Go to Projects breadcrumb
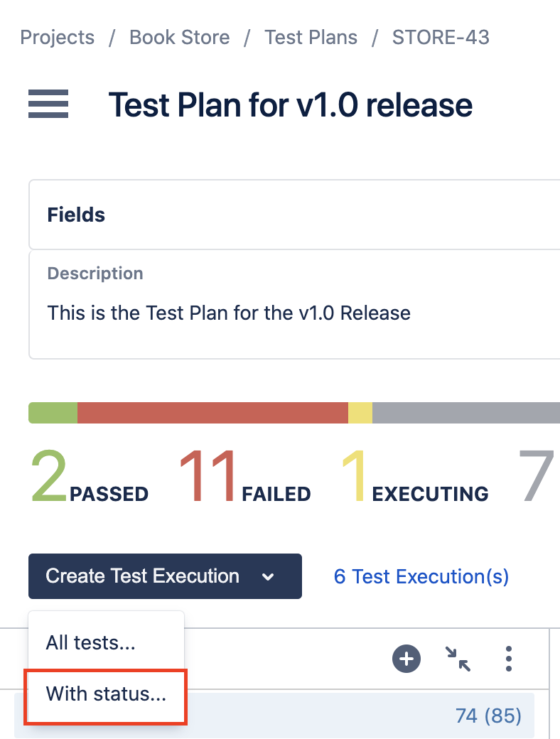The width and height of the screenshot is (560, 739). [58, 37]
